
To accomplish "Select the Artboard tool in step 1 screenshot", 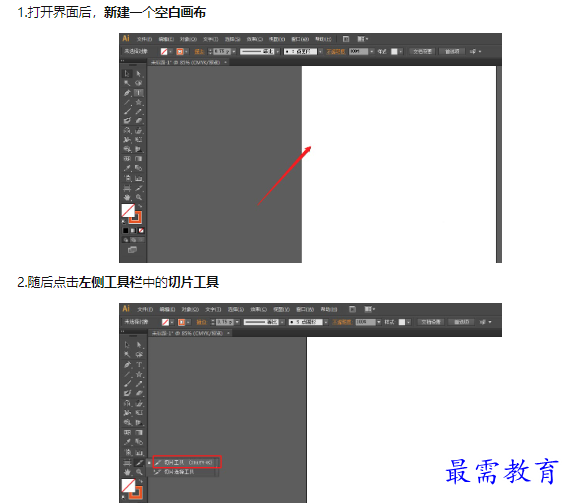I will [127, 188].
